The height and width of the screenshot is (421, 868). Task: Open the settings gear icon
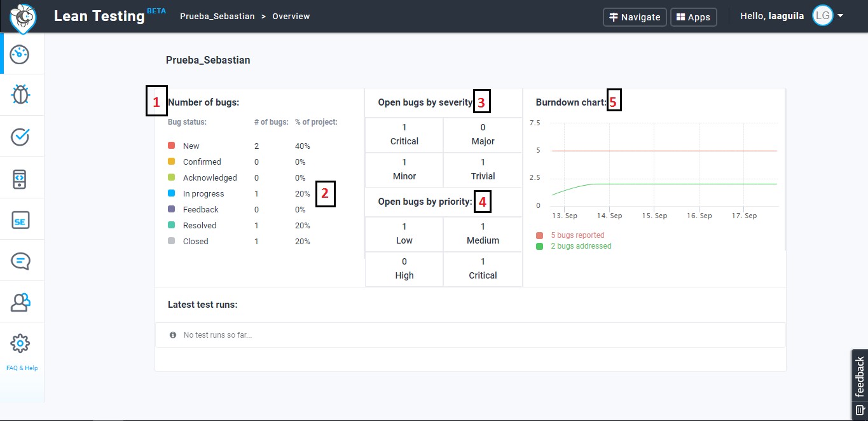[20, 343]
